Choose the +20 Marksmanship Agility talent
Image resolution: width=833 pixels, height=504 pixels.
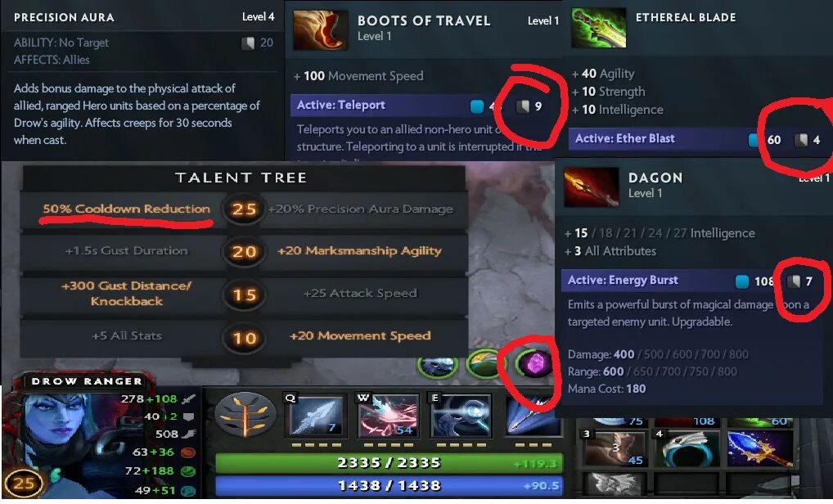pos(360,250)
